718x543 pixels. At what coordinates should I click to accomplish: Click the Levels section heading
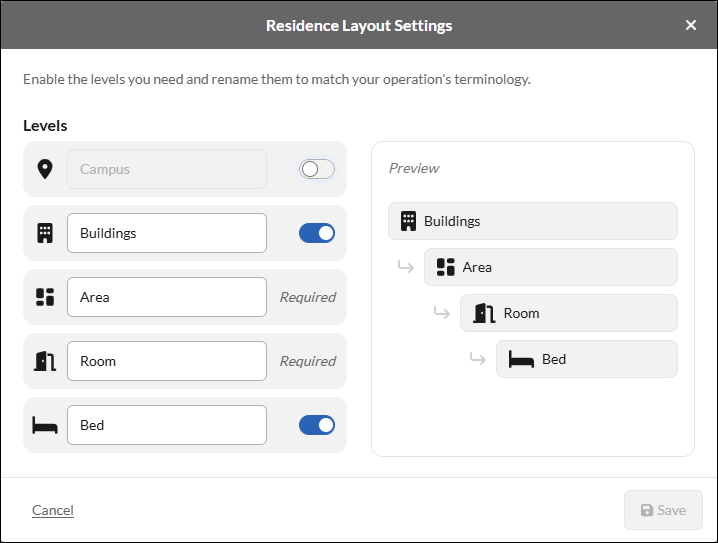(x=45, y=125)
